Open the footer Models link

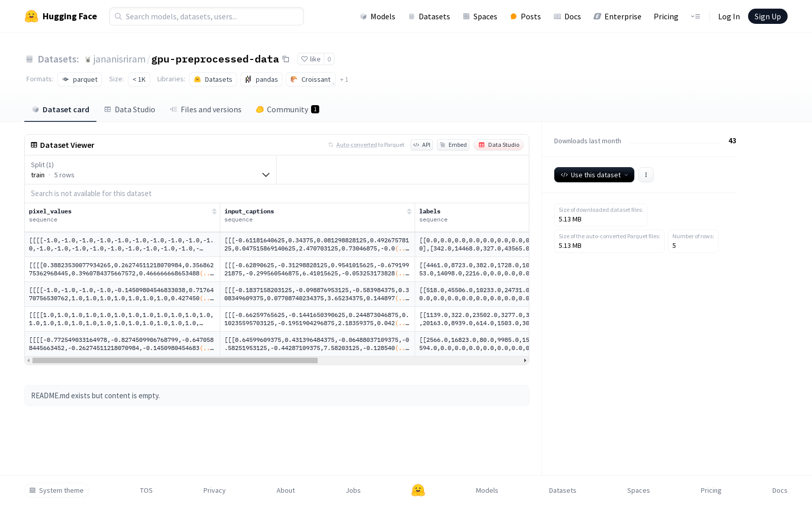(x=487, y=490)
